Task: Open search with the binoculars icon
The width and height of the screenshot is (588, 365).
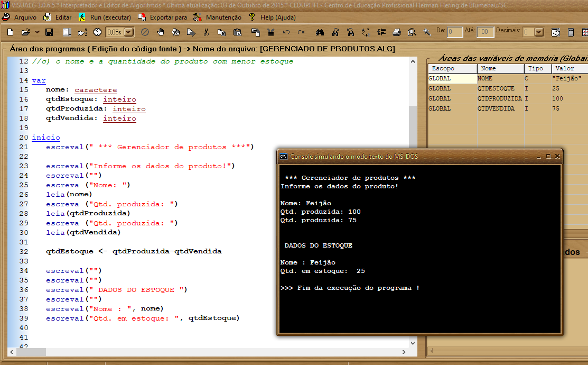Action: tap(320, 32)
